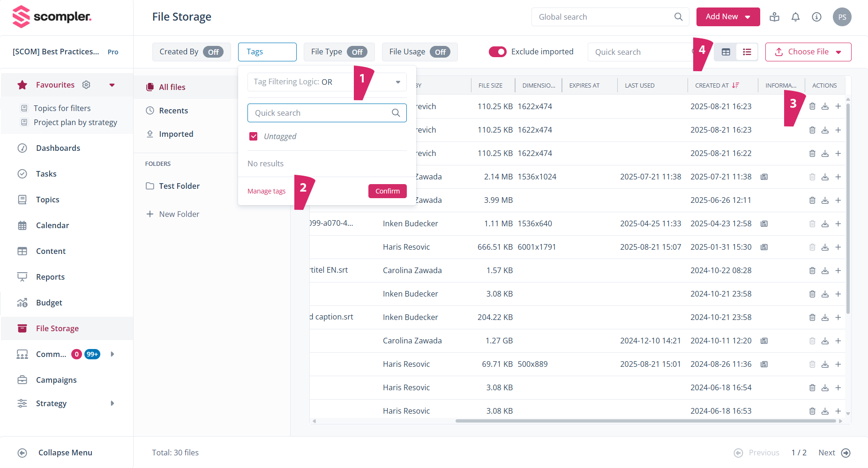868x468 pixels.
Task: Collapse the Favourites section arrow
Action: [112, 85]
